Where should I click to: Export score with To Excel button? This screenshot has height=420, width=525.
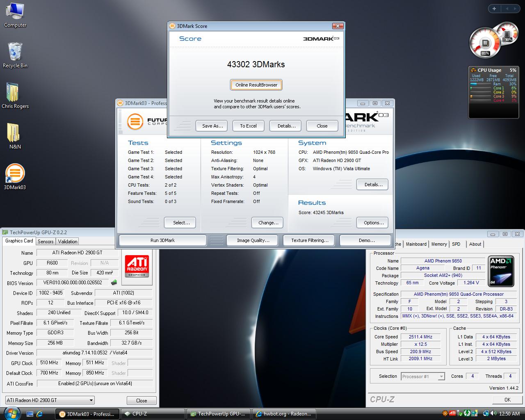pos(248,126)
